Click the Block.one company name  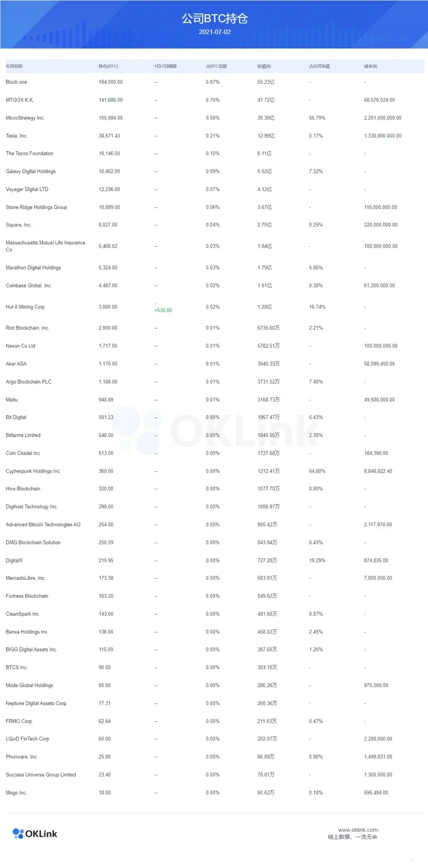pyautogui.click(x=16, y=82)
